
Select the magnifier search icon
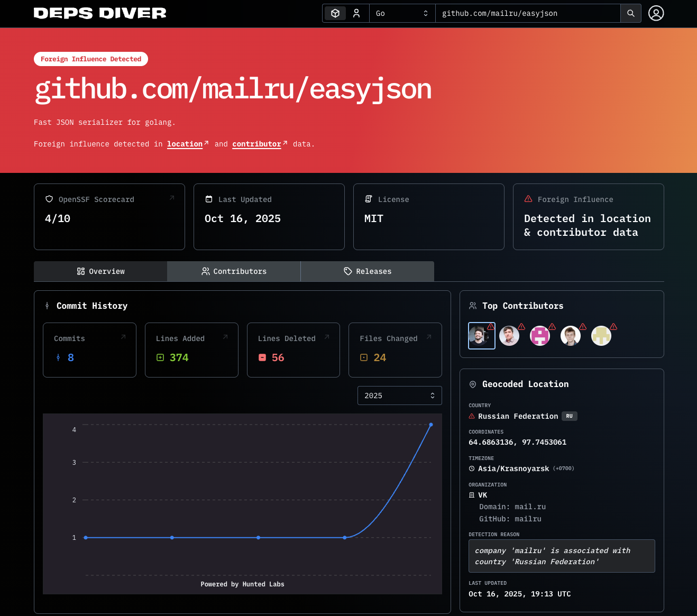(630, 13)
